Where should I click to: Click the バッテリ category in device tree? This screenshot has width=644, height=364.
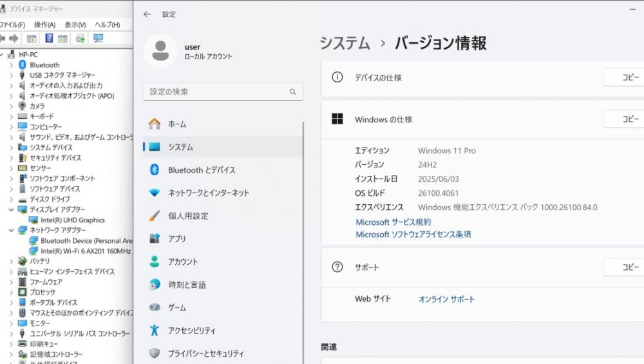(x=39, y=262)
